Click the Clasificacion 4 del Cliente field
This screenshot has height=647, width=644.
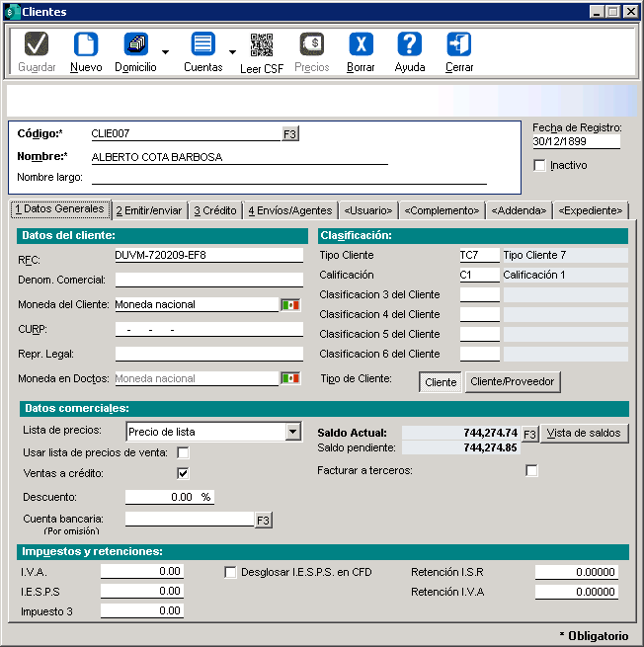[x=480, y=314]
